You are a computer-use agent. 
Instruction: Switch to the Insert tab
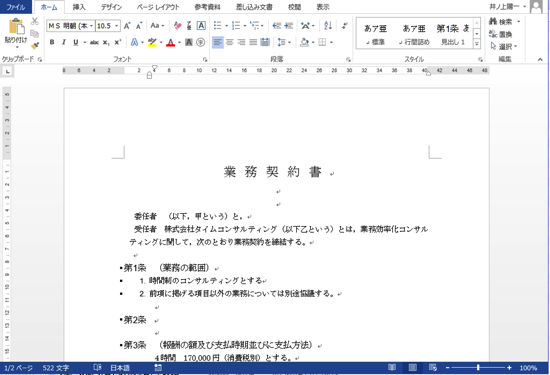(x=79, y=7)
